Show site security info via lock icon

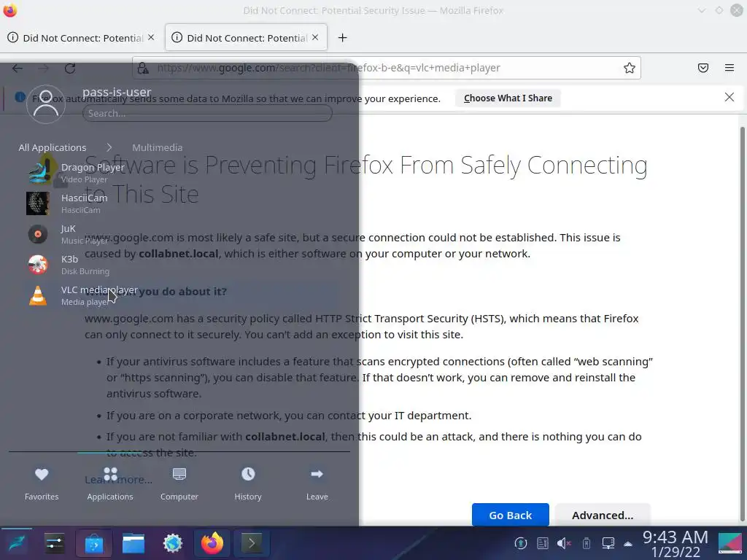143,68
